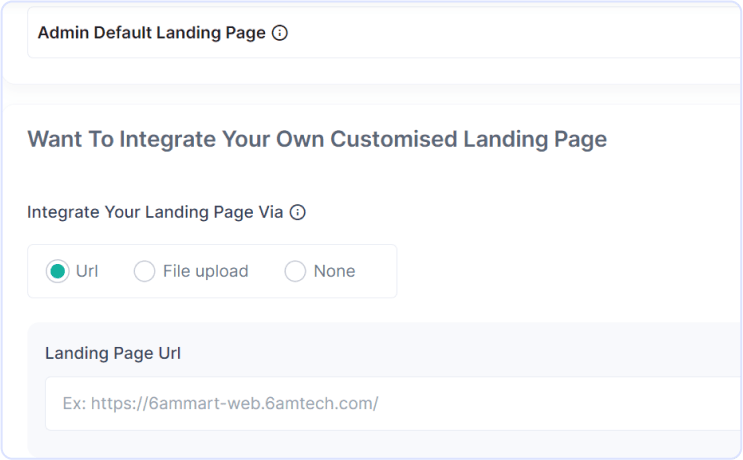The image size is (743, 460).
Task: Click the 'Url' option label text
Action: coord(87,271)
